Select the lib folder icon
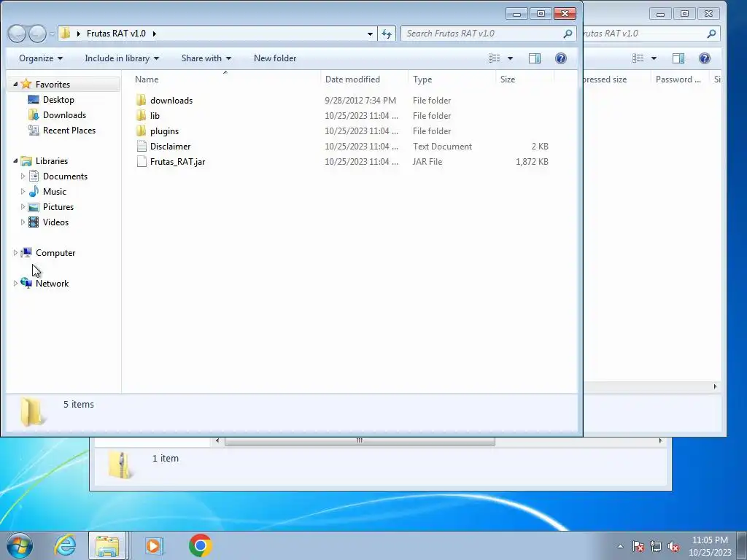The height and width of the screenshot is (560, 747). pos(141,115)
